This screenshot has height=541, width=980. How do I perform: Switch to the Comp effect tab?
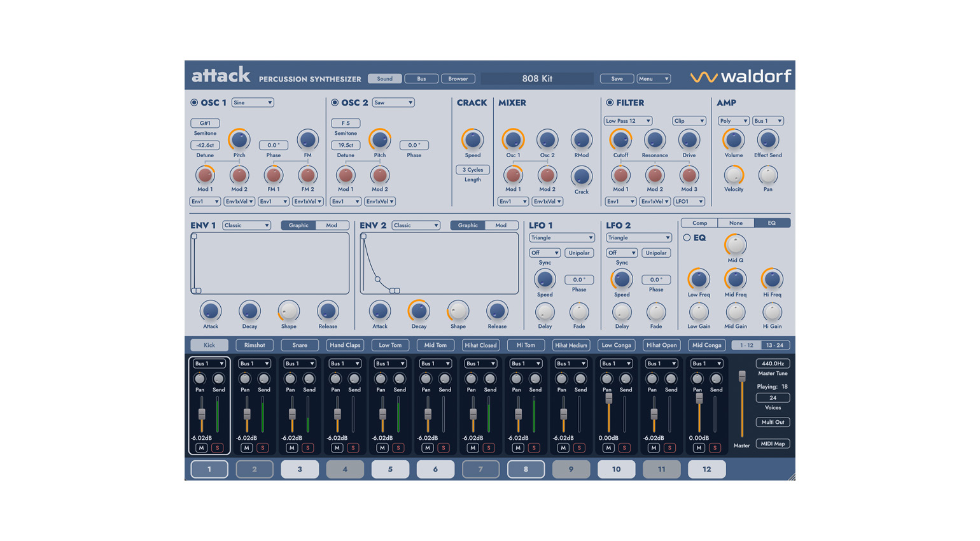[x=699, y=223]
